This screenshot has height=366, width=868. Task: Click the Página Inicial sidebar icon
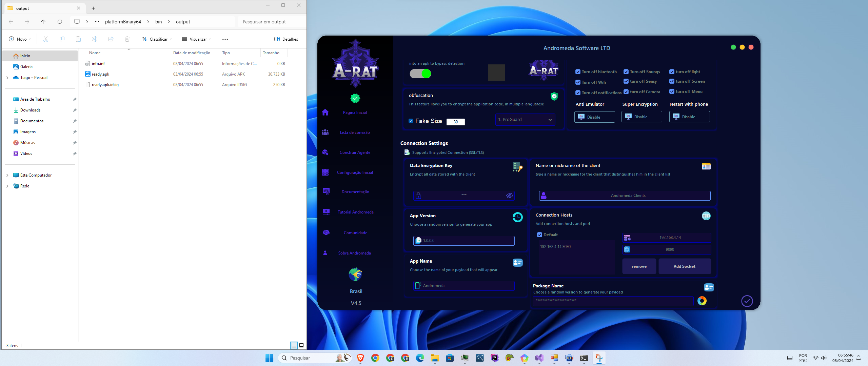tap(325, 112)
